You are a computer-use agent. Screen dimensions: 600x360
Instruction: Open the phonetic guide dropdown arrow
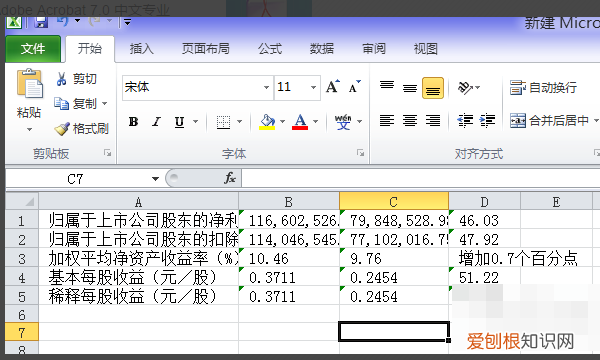[x=360, y=122]
